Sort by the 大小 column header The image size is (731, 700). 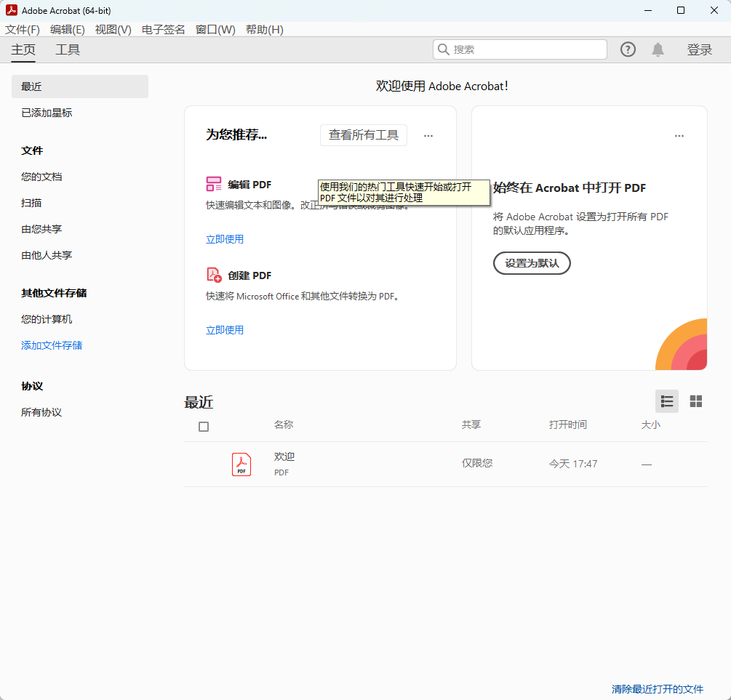point(651,425)
